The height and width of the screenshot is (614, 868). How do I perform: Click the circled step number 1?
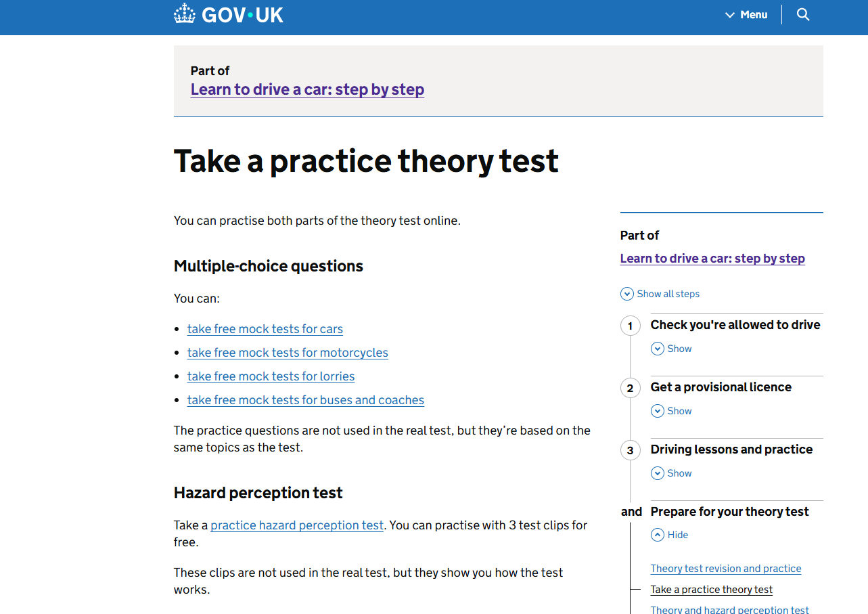coord(630,326)
